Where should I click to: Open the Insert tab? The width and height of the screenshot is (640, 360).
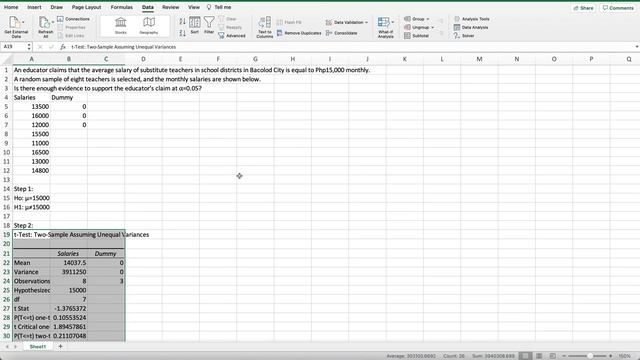tap(34, 7)
